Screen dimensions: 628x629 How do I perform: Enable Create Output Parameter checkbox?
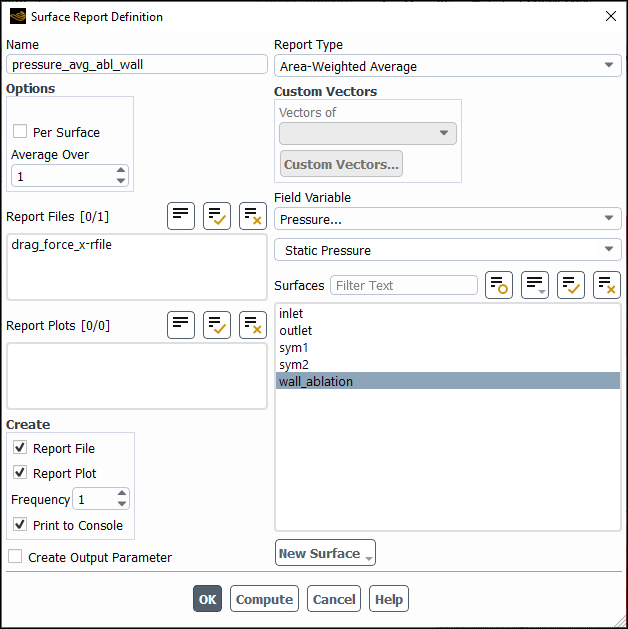[15, 556]
